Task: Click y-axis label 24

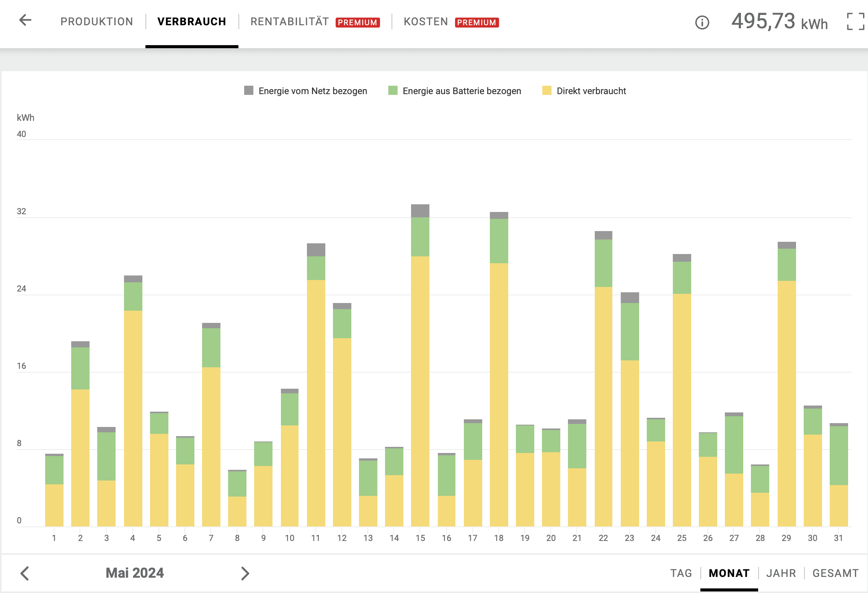Action: (x=21, y=288)
